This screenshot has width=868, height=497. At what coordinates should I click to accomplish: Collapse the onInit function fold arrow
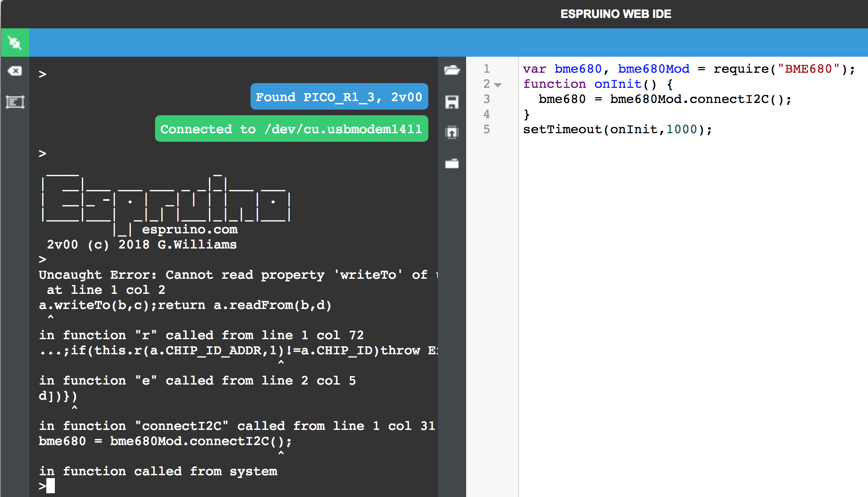[498, 85]
